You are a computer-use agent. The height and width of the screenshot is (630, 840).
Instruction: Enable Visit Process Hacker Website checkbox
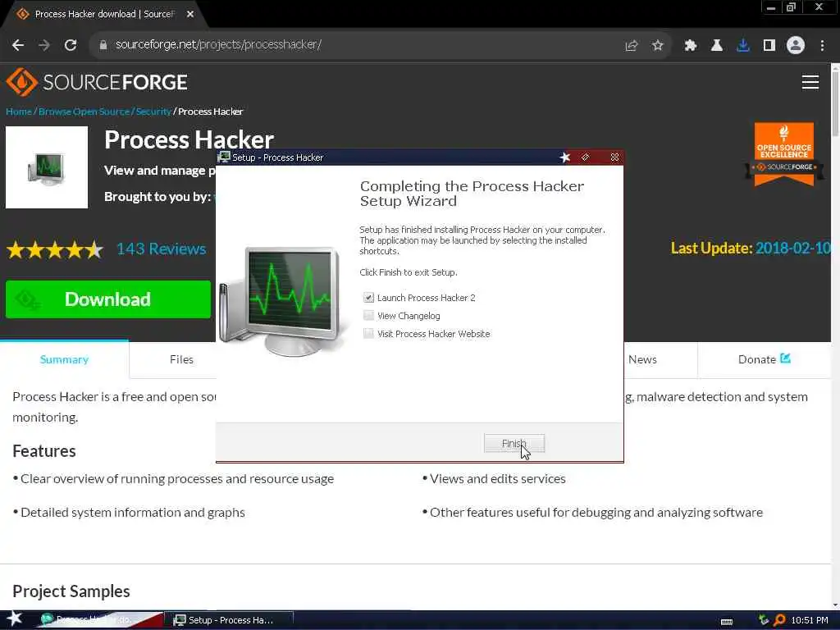[368, 334]
